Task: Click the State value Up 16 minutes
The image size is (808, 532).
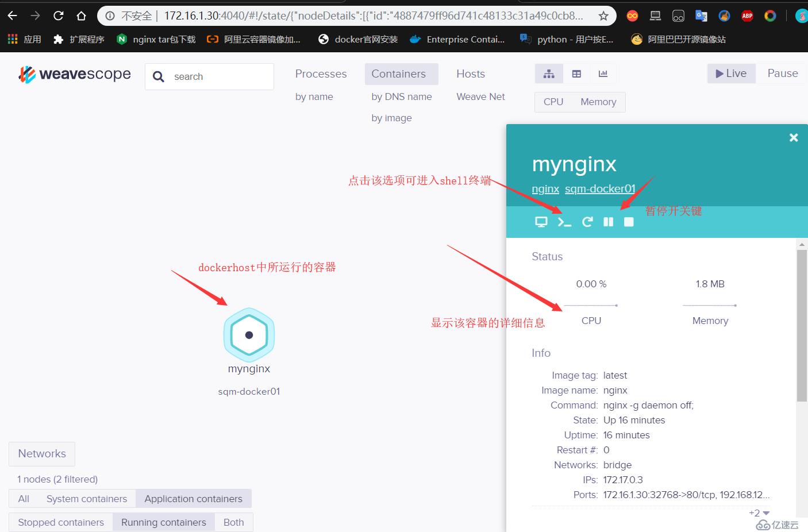Action: click(x=634, y=420)
